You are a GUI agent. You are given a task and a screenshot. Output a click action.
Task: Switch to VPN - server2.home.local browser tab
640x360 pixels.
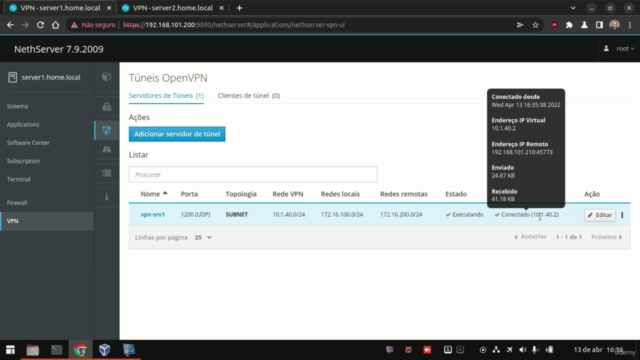click(x=173, y=8)
